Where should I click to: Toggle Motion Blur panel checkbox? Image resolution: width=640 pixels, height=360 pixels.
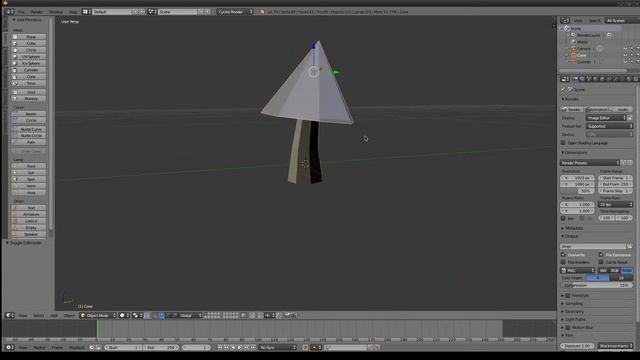pyautogui.click(x=568, y=327)
